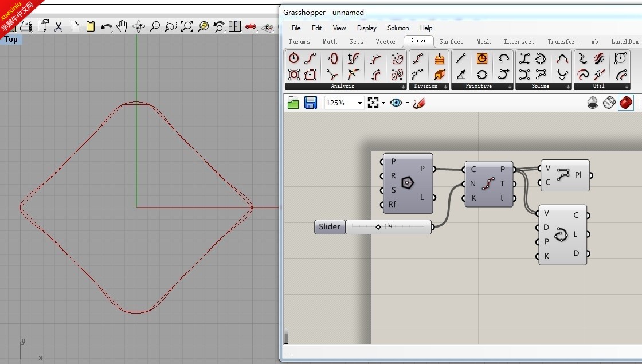Screen dimensions: 642x364
Task: Click Undo View Change icon in Rhino
Action: (x=219, y=26)
